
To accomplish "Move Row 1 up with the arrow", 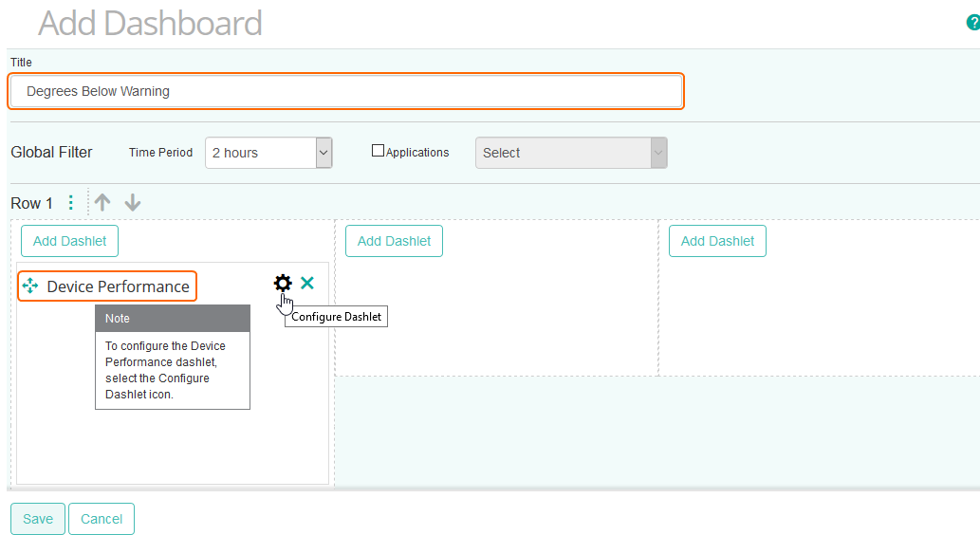I will [102, 203].
